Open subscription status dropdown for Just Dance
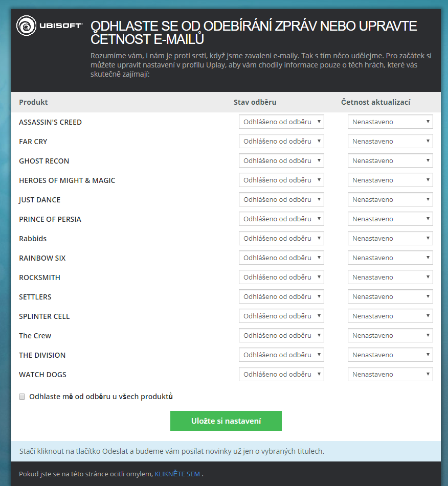 pyautogui.click(x=281, y=199)
